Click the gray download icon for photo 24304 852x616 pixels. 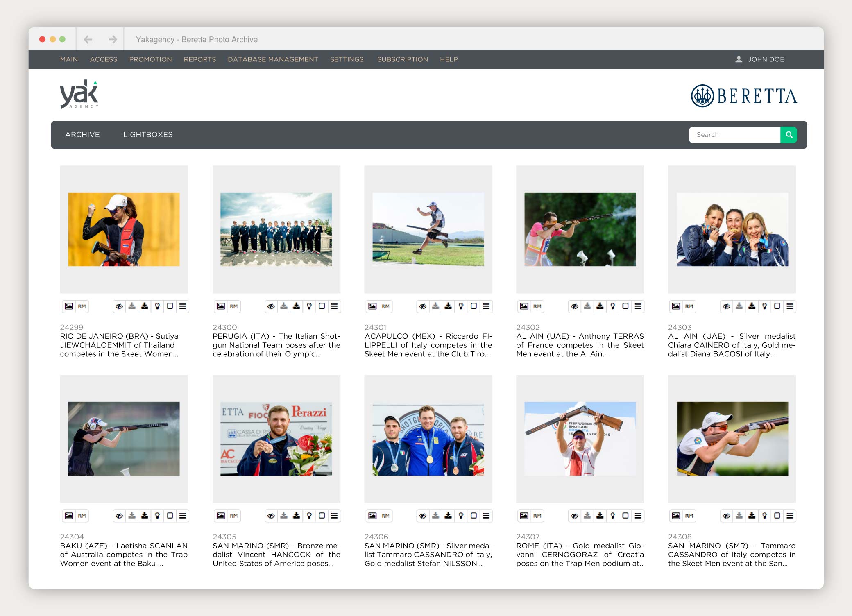(132, 516)
